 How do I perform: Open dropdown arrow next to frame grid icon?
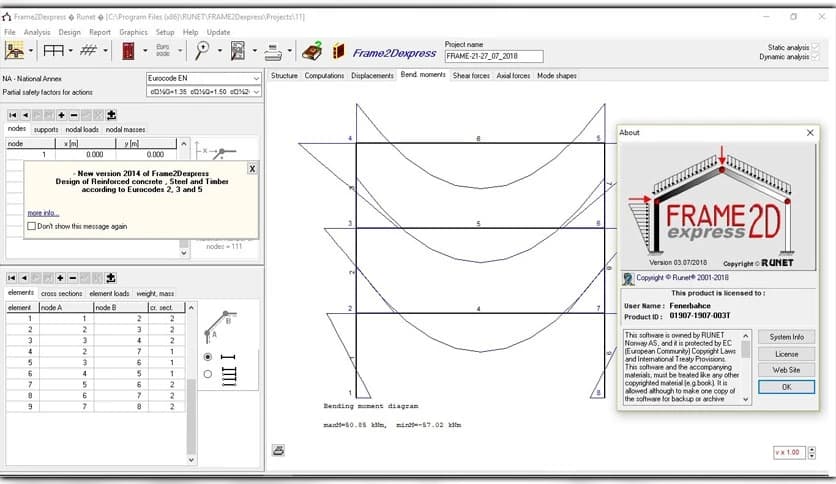(x=70, y=51)
